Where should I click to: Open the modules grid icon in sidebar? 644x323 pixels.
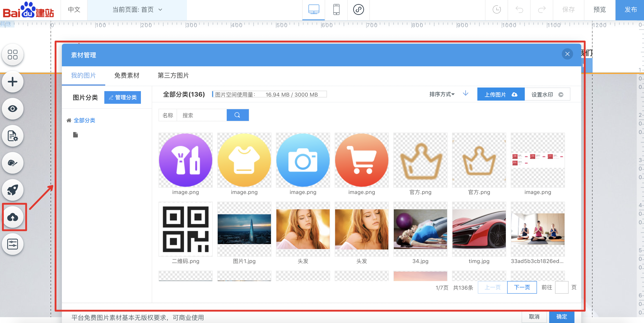tap(12, 54)
